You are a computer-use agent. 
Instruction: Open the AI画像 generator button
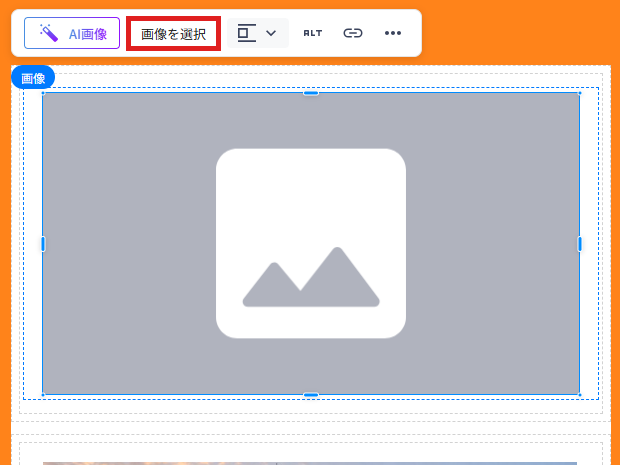72,33
